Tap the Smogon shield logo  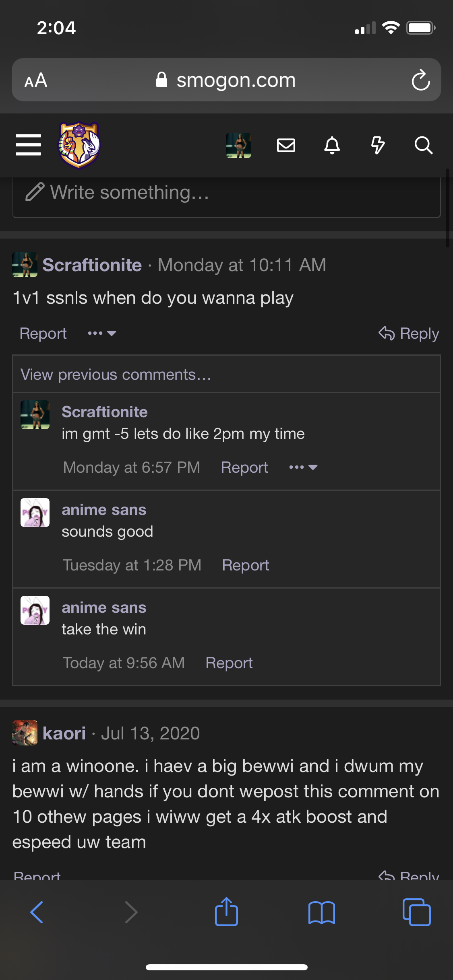pyautogui.click(x=79, y=145)
